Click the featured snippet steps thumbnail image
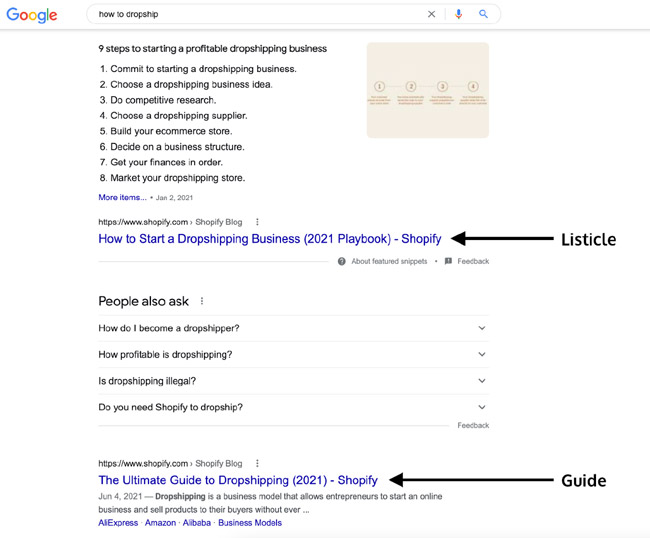The image size is (650, 538). coord(428,90)
